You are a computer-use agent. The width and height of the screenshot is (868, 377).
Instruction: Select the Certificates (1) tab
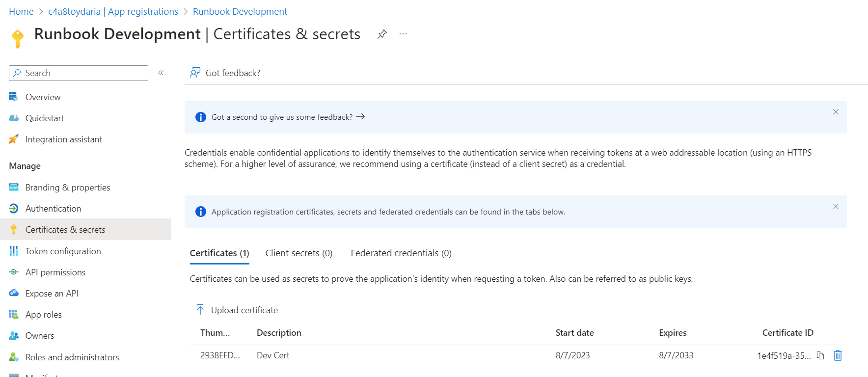click(219, 253)
